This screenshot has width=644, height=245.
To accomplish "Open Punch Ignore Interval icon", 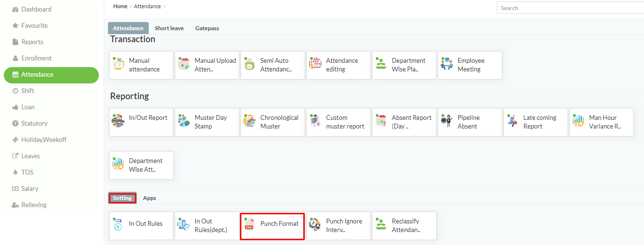I will (x=315, y=224).
